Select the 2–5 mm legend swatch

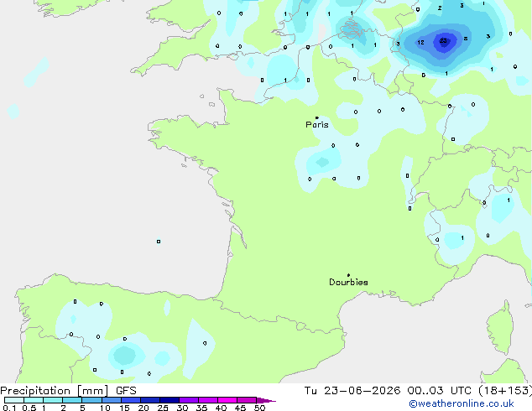tap(72, 400)
